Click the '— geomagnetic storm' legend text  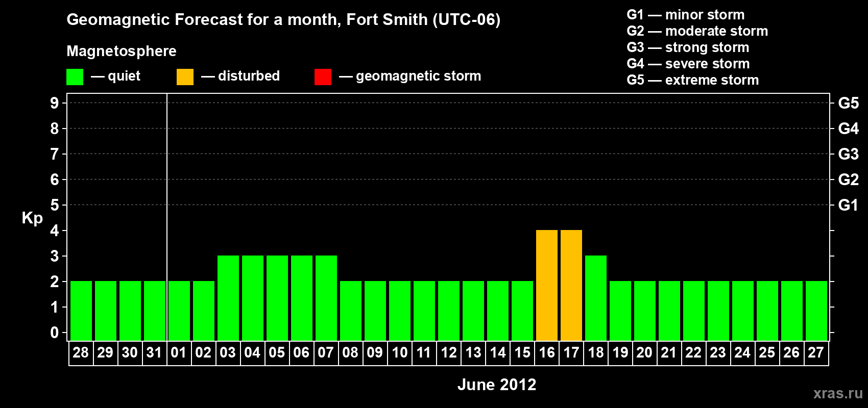410,76
